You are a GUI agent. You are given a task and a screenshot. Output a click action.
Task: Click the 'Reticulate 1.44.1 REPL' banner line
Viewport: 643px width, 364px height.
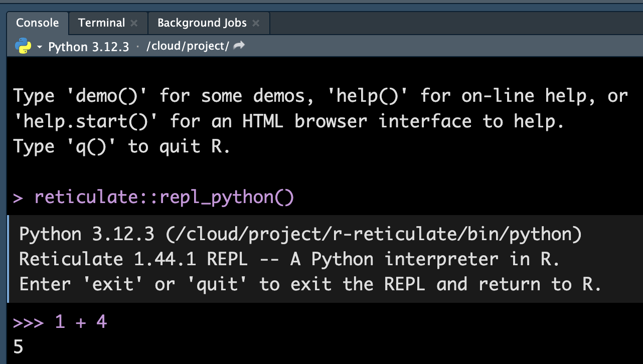coord(289,259)
